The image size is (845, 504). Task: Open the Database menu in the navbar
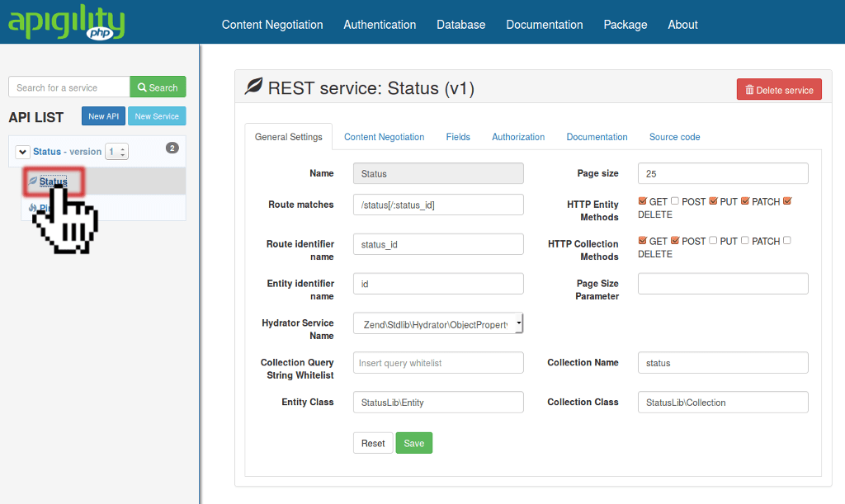point(460,25)
